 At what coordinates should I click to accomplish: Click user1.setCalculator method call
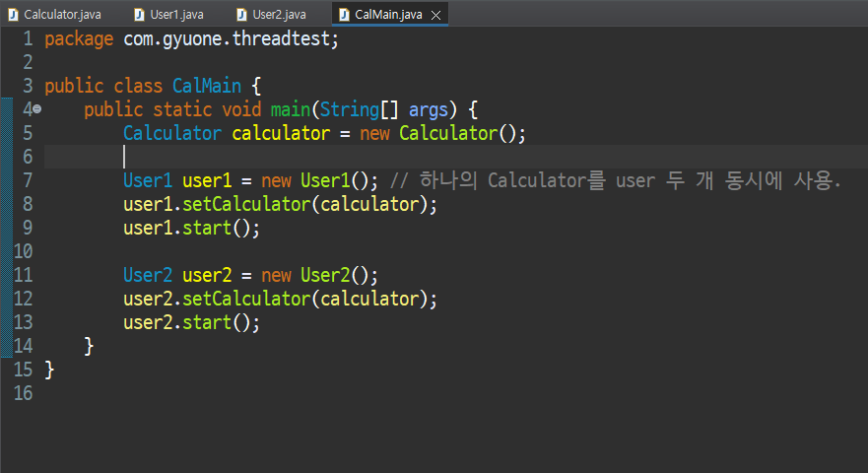(280, 204)
